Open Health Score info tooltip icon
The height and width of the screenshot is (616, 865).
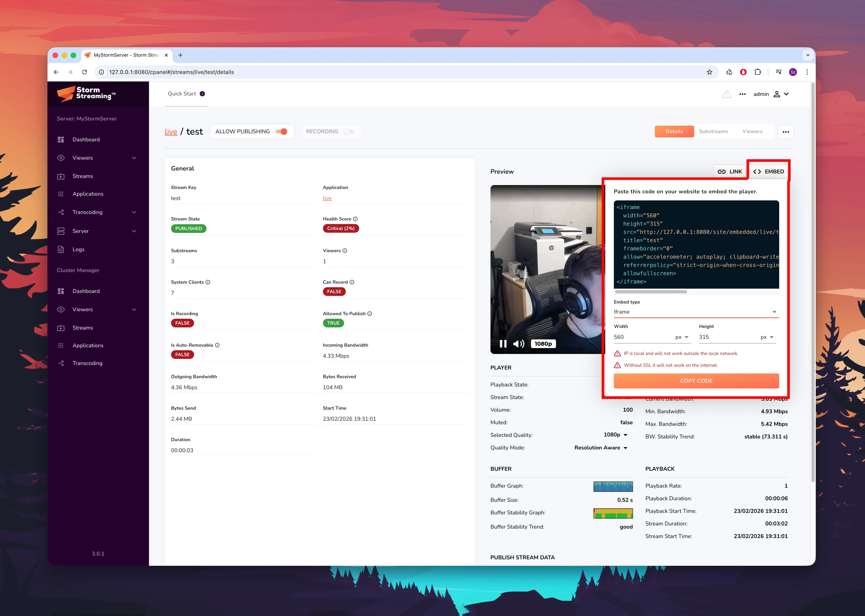(x=355, y=219)
